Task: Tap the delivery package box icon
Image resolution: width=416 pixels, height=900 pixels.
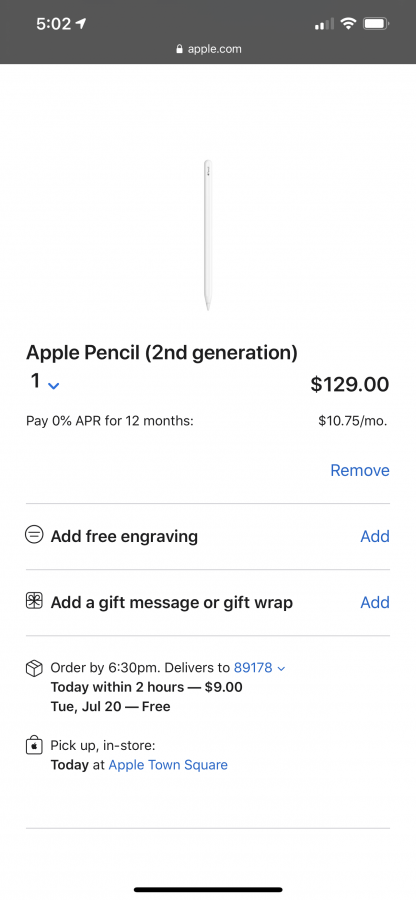Action: 34,668
